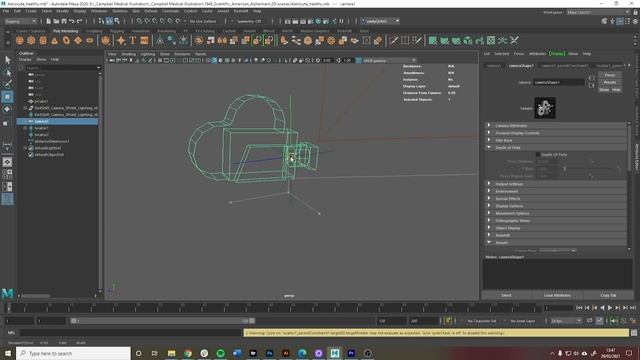Click the Select button in Attribute Editor
This screenshot has width=640, height=360.
(x=507, y=295)
